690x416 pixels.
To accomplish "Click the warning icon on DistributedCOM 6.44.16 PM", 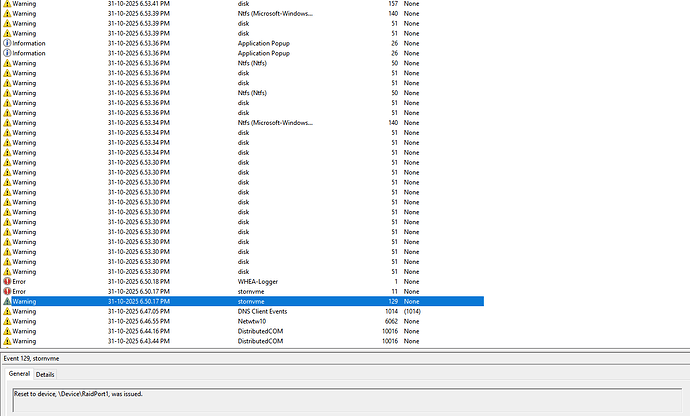I will coord(7,331).
